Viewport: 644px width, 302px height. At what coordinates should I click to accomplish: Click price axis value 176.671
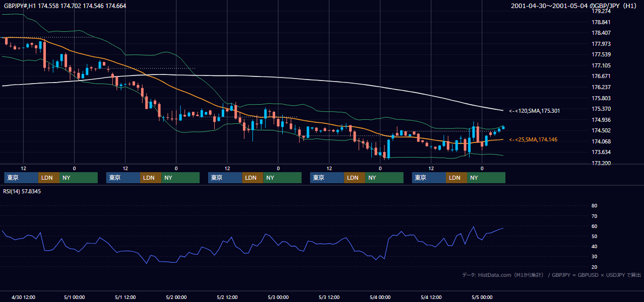[x=601, y=76]
